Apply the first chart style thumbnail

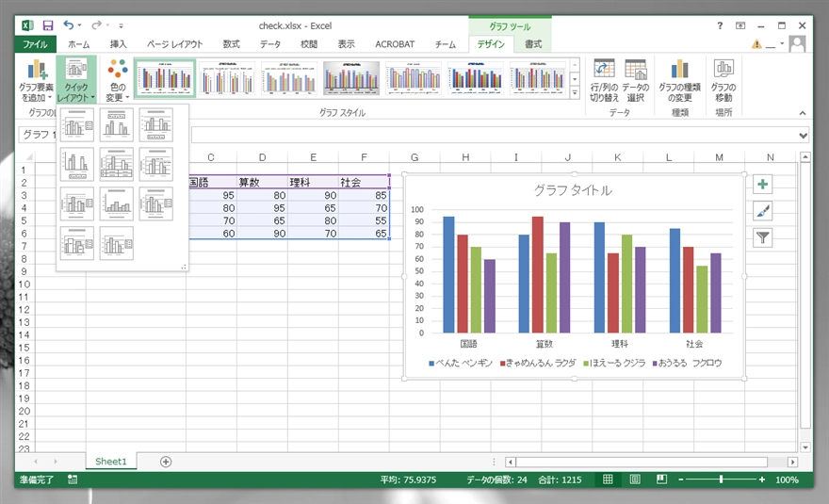pyautogui.click(x=165, y=78)
